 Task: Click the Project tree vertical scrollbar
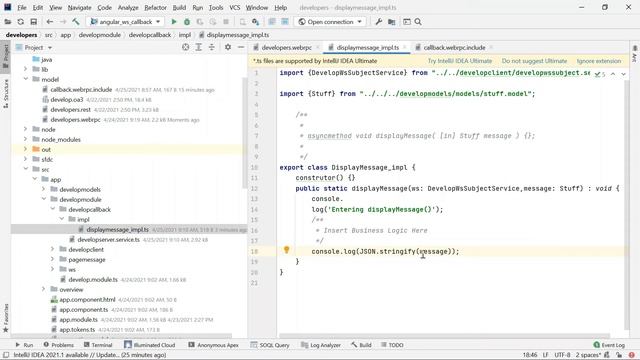(244, 133)
